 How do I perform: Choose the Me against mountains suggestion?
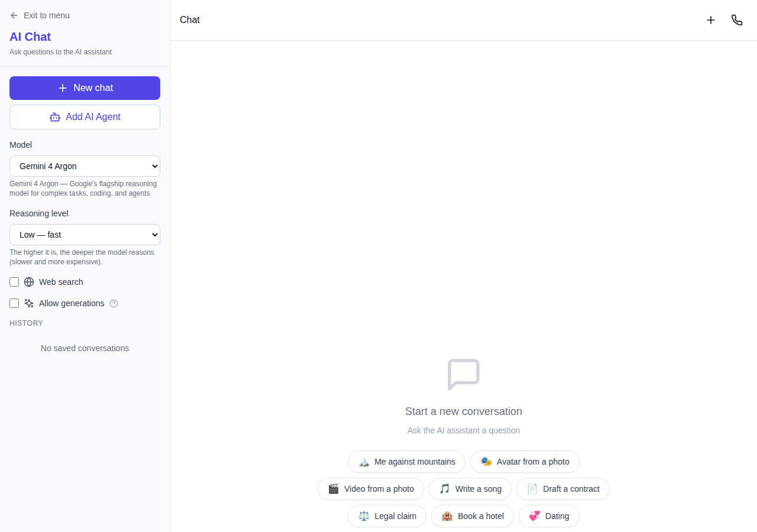(x=406, y=462)
